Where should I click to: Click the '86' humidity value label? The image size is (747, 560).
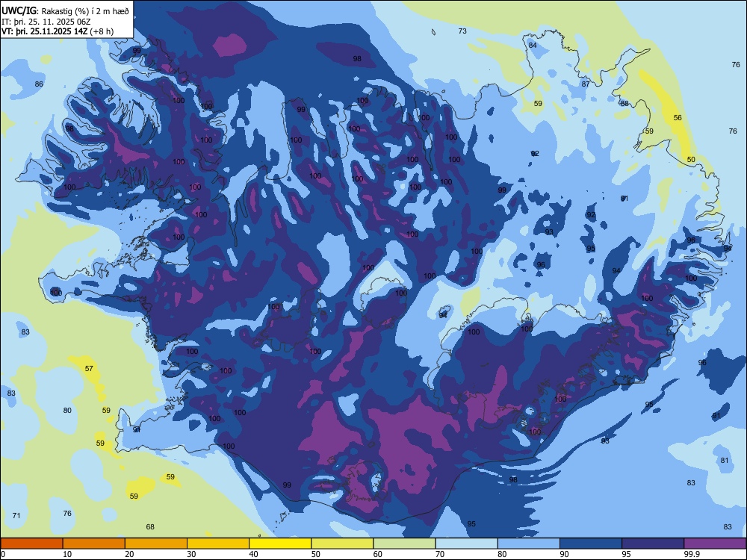click(x=39, y=84)
